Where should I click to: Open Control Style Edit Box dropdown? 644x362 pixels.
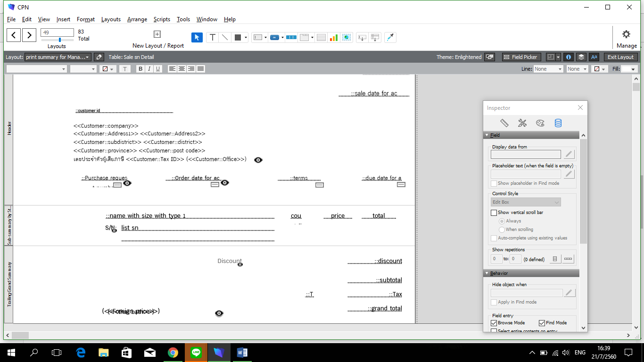(526, 202)
